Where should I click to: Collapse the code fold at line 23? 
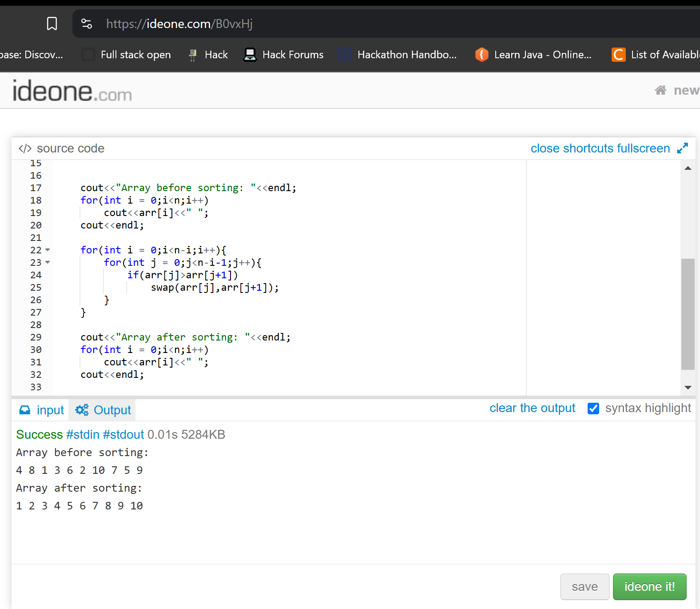coord(48,262)
